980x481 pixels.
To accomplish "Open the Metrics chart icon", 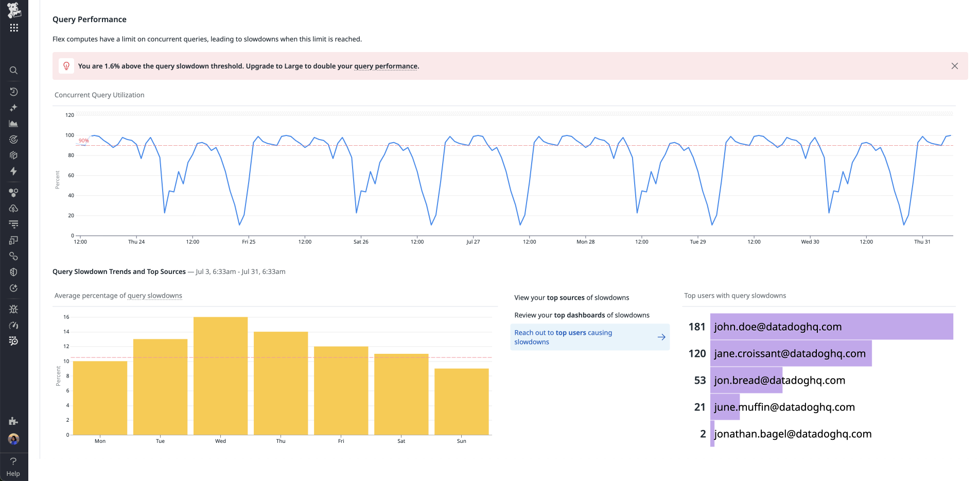I will pos(14,124).
